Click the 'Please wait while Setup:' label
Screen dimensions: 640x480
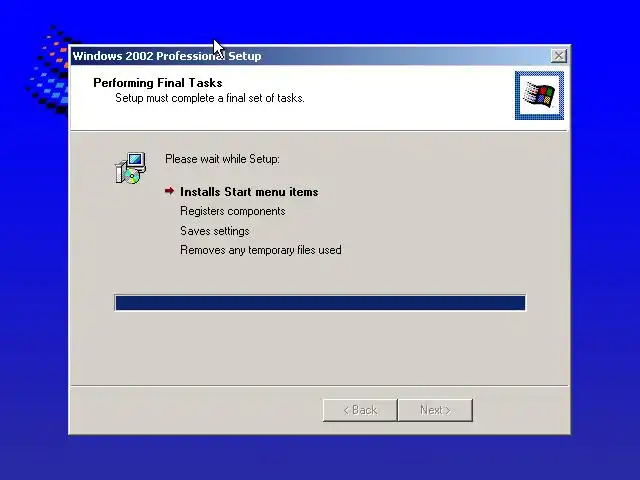pyautogui.click(x=222, y=159)
